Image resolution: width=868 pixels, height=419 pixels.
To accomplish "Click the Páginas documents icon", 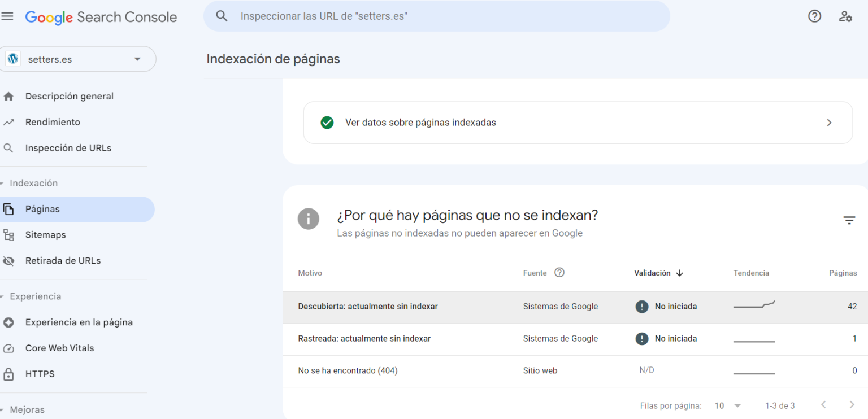I will pos(8,209).
